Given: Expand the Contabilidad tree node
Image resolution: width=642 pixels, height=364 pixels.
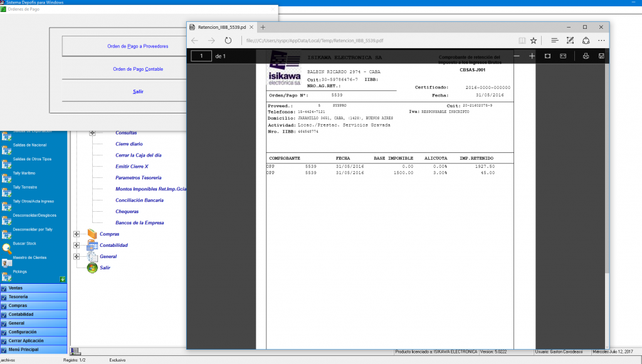Looking at the screenshot, I should tap(76, 246).
